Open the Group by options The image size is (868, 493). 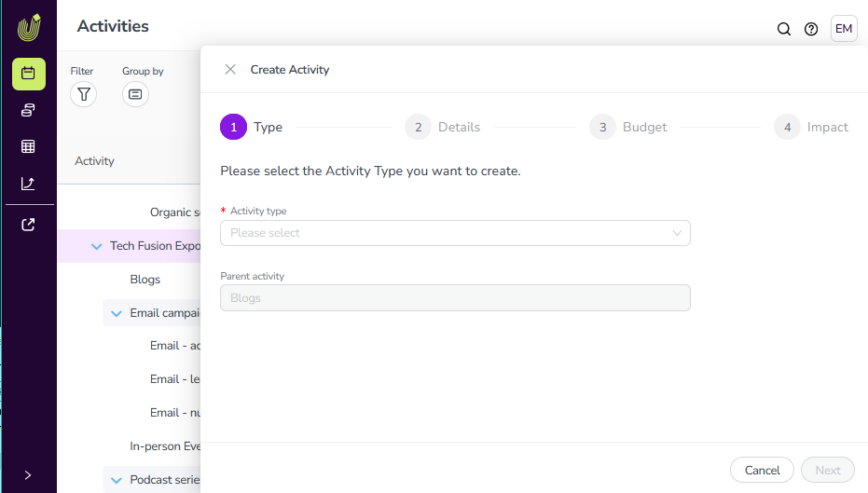click(x=135, y=94)
